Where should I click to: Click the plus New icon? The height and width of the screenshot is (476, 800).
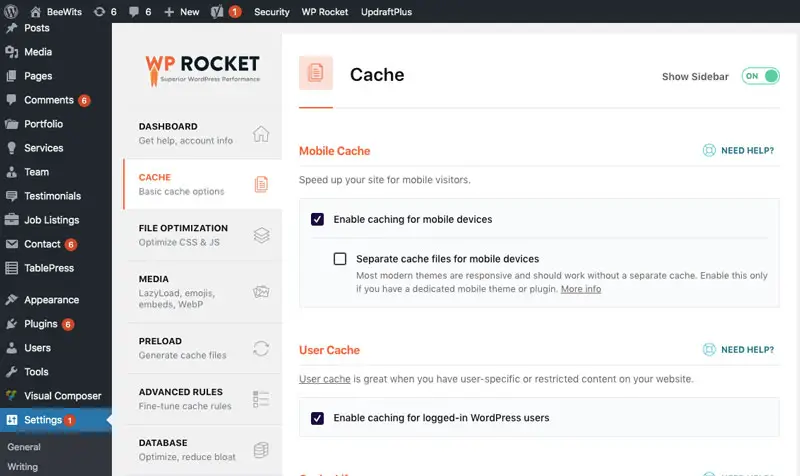[169, 12]
